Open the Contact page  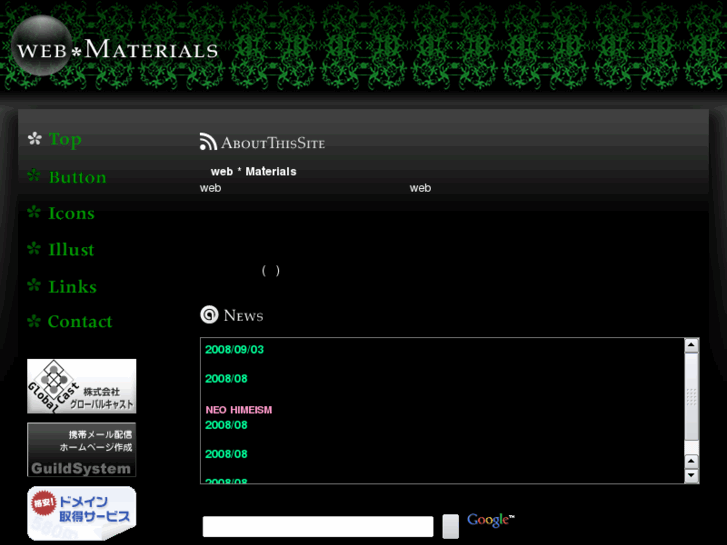[80, 321]
